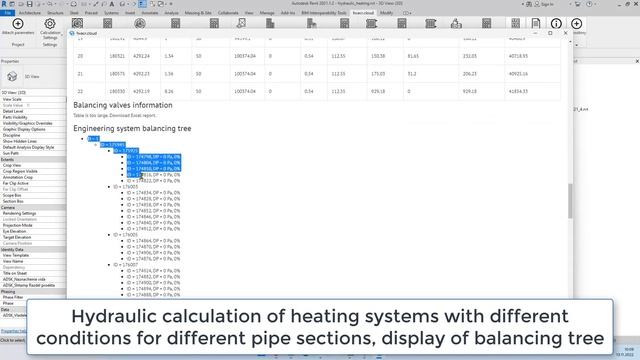Click the Autodesk App Store cart icon
This screenshot has width=640, height=360.
click(x=577, y=4)
